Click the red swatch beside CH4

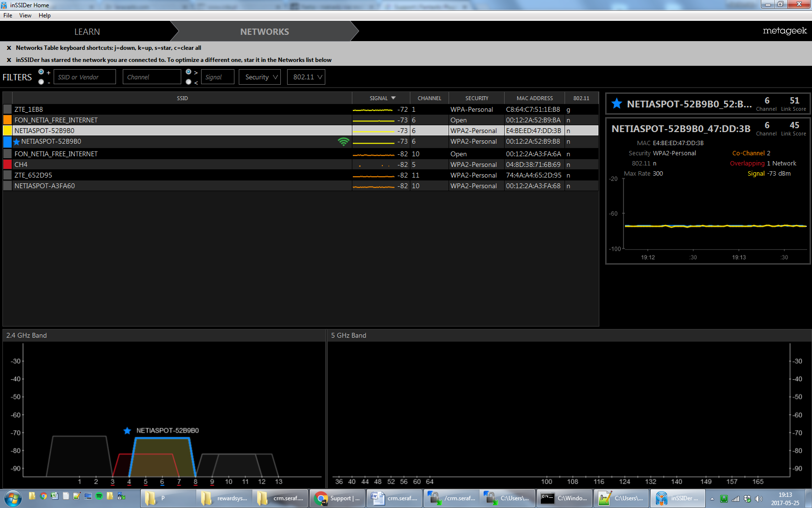coord(7,164)
